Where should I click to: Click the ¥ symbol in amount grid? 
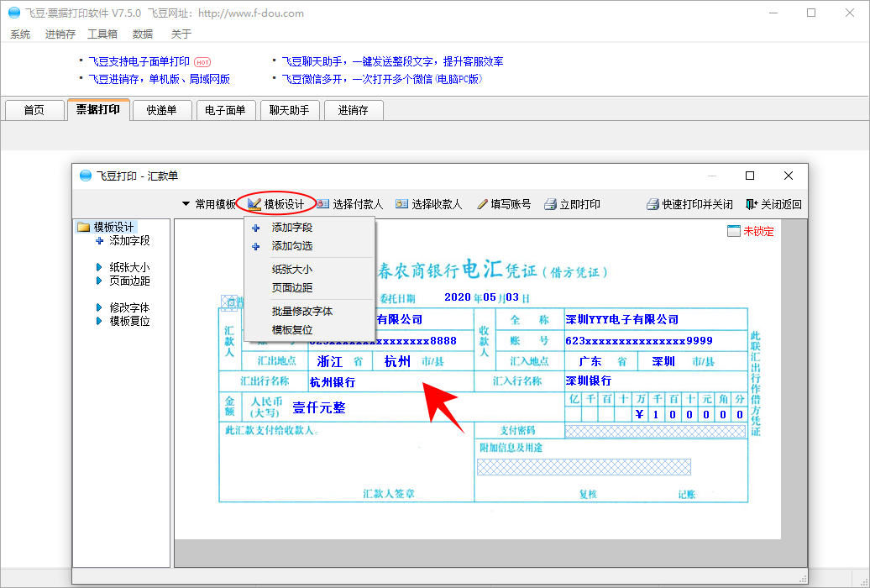639,414
